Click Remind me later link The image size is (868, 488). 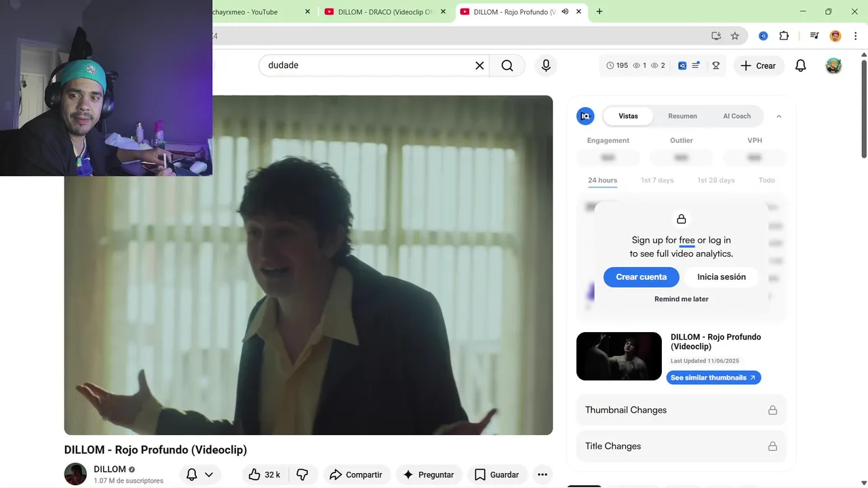[682, 299]
